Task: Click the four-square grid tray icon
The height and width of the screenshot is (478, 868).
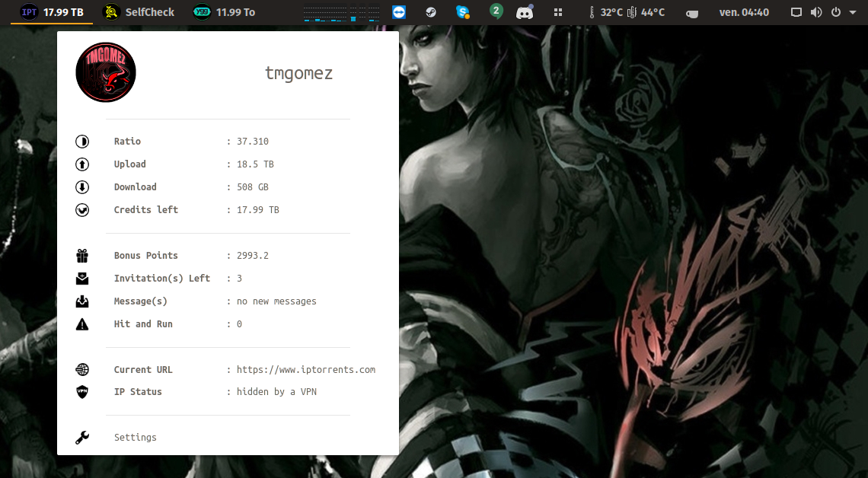Action: click(x=558, y=12)
